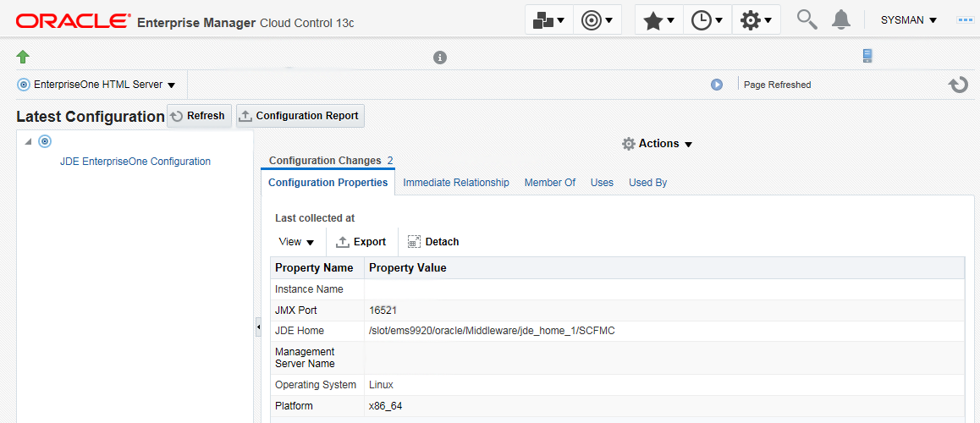980x423 pixels.
Task: Click the Configuration Report button
Action: (300, 116)
